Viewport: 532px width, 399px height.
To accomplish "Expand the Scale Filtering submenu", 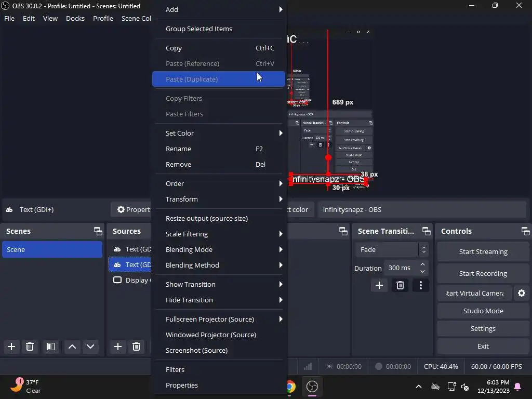I will 219,234.
